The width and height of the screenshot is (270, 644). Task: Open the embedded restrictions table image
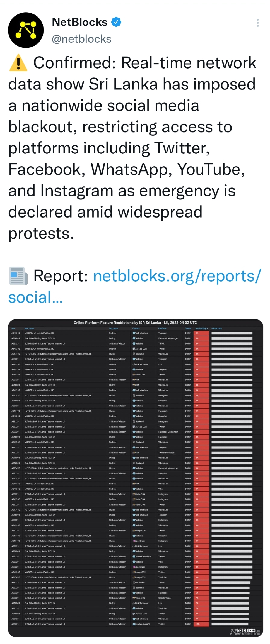136,477
